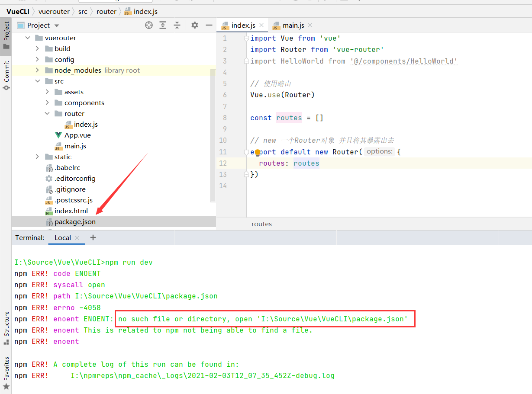Expand the components folder
This screenshot has width=532, height=394.
(x=48, y=103)
